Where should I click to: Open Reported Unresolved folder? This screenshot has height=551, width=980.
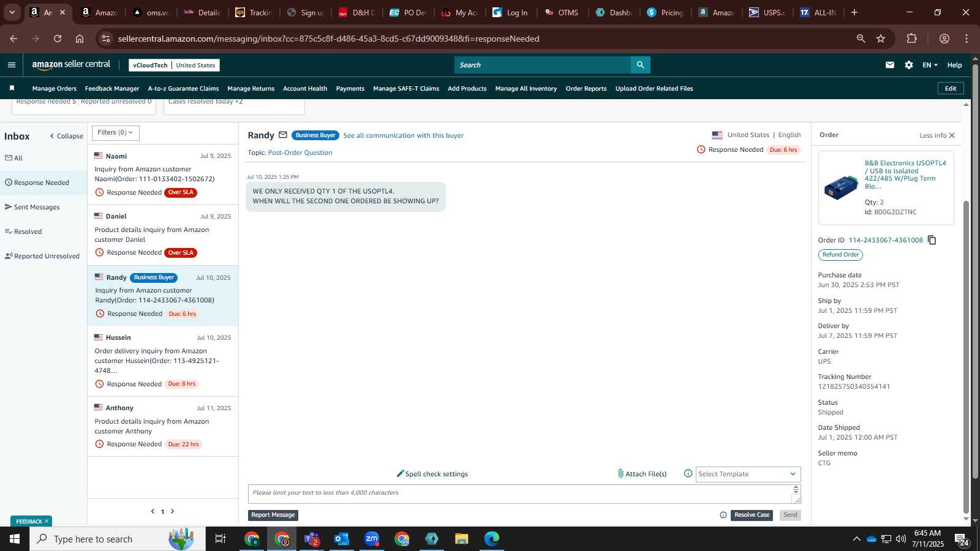42,256
